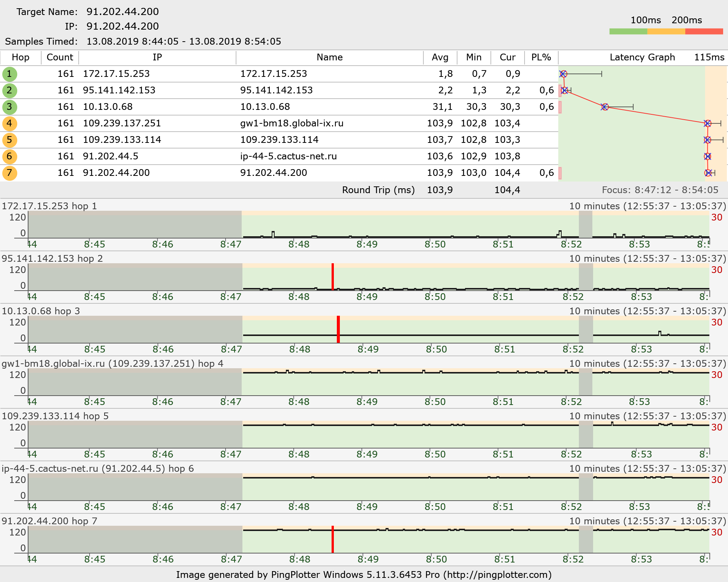Click IP cell 10.13.0.68 in hop 3 row

[x=108, y=107]
